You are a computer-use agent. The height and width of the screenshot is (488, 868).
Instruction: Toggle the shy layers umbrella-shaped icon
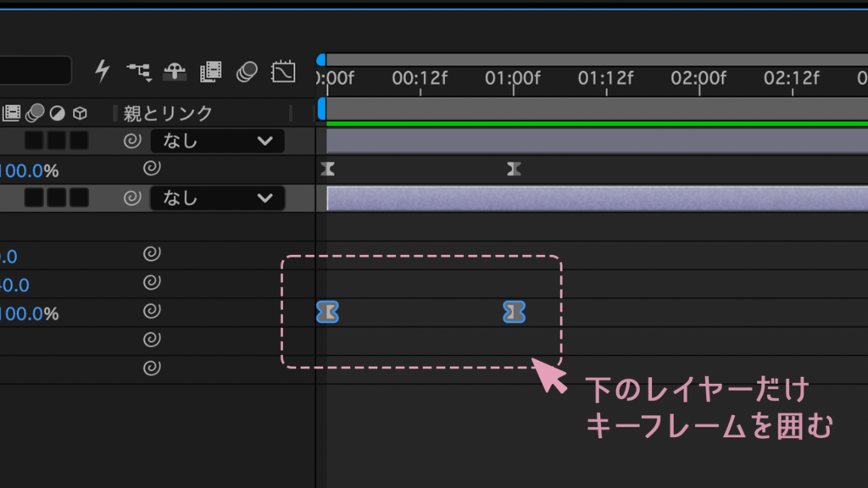point(175,71)
